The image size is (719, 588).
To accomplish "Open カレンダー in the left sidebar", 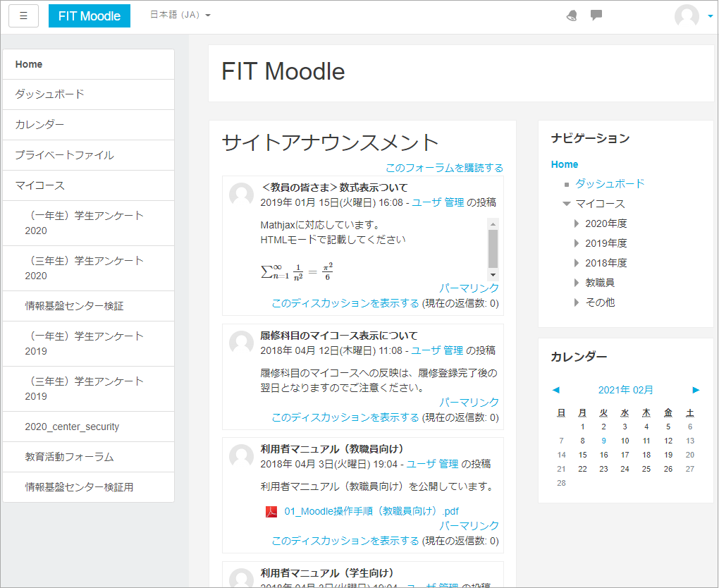I will tap(89, 125).
